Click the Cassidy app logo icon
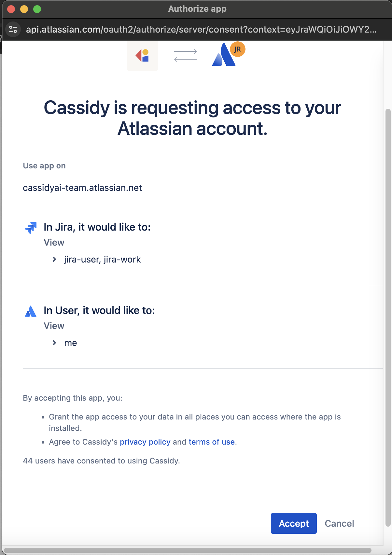 click(142, 55)
